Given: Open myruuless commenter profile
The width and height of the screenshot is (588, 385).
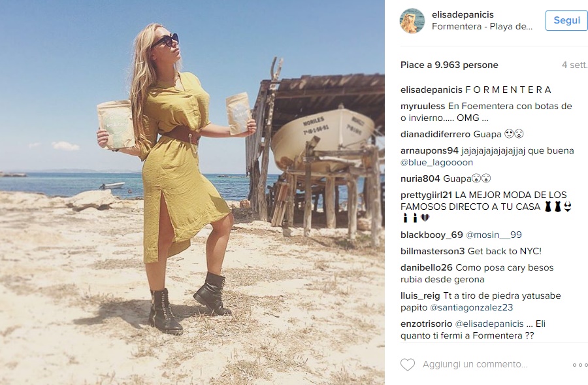Looking at the screenshot, I should 423,106.
